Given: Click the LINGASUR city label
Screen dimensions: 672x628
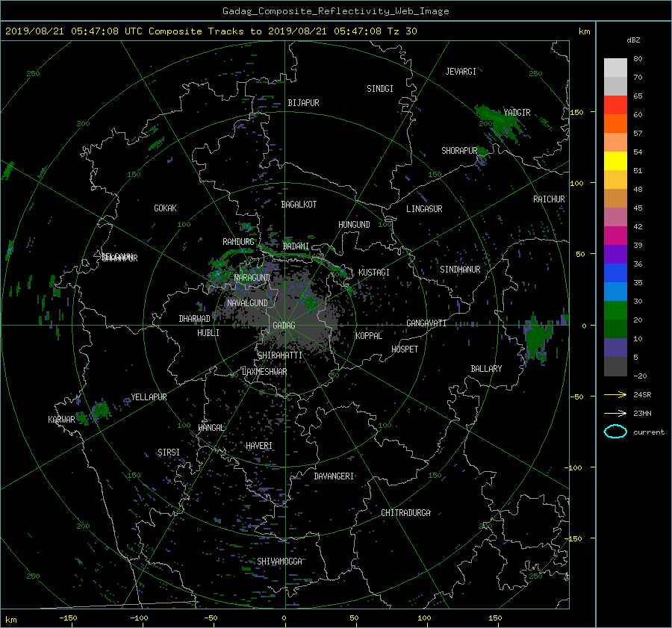Looking at the screenshot, I should click(x=424, y=209).
